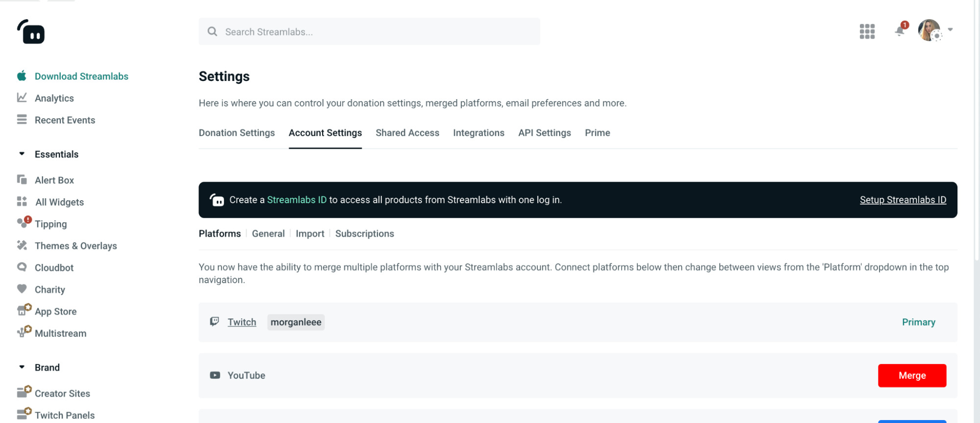Click the search magnifier icon
The width and height of the screenshot is (980, 423).
click(212, 31)
